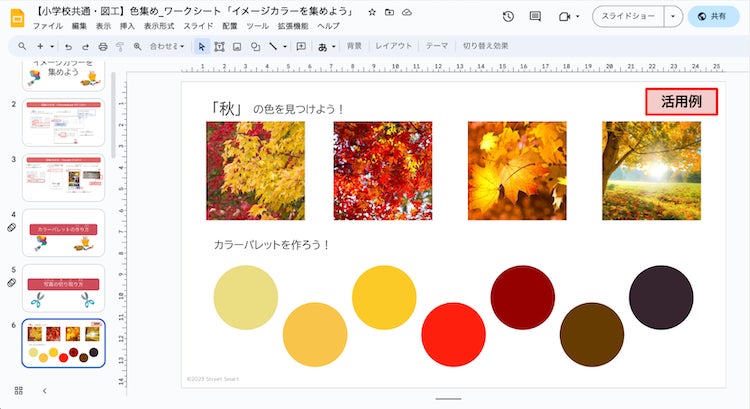Add a comment from toolbar
Image resolution: width=750 pixels, height=409 pixels.
click(301, 46)
